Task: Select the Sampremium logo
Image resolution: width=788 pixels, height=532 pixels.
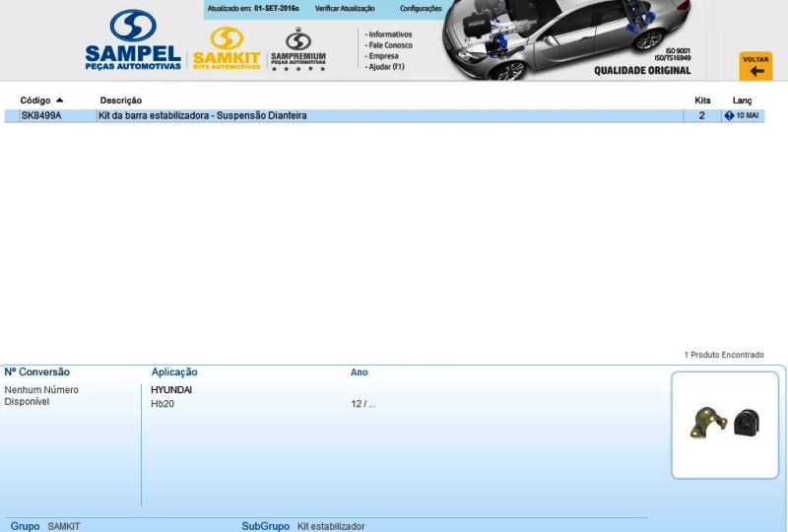Action: coord(297,49)
